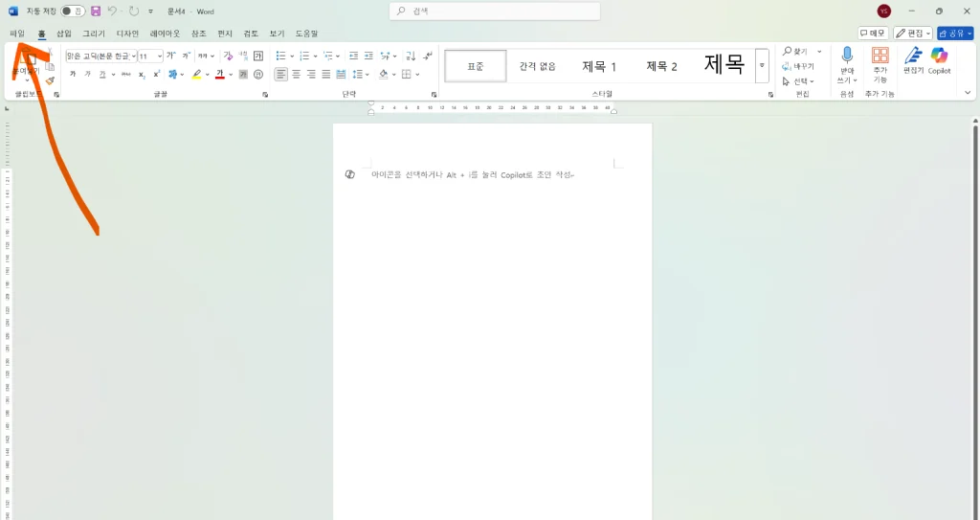The height and width of the screenshot is (520, 980).
Task: Open Copilot from the ribbon
Action: click(x=939, y=60)
